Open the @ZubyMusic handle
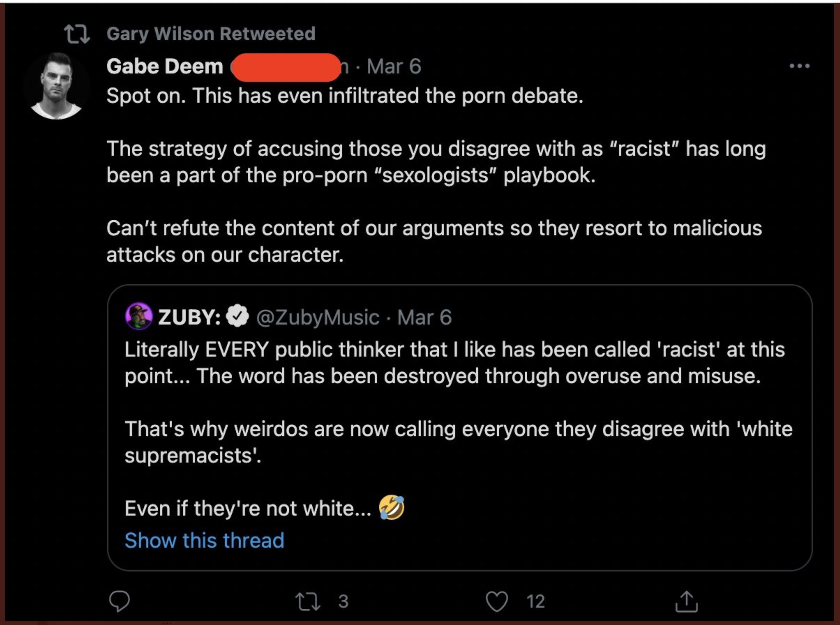 317,317
